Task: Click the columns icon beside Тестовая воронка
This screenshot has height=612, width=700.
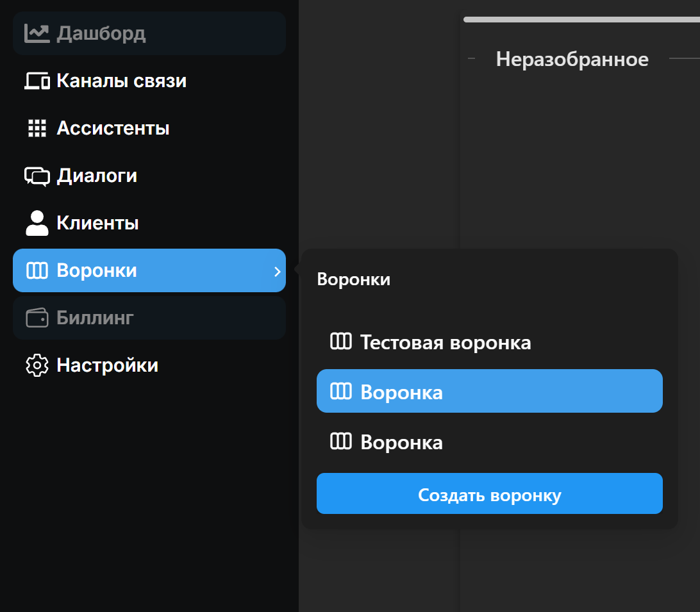Action: point(340,342)
